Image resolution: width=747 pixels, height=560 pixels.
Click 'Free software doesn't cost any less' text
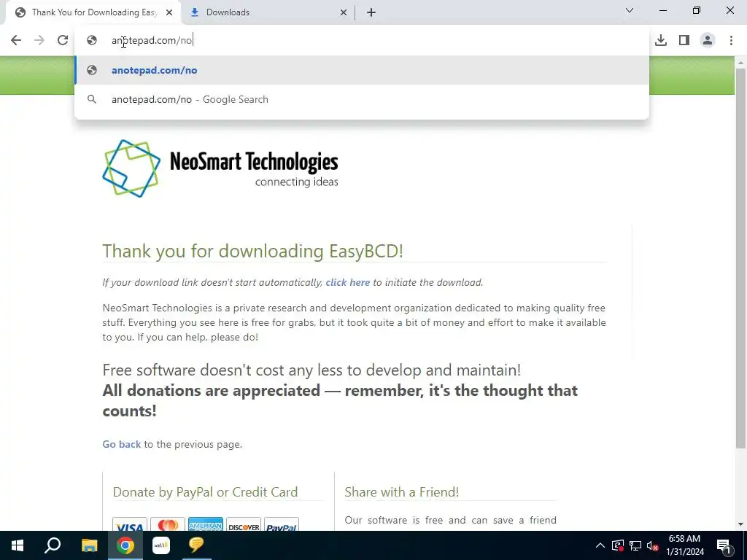(311, 370)
